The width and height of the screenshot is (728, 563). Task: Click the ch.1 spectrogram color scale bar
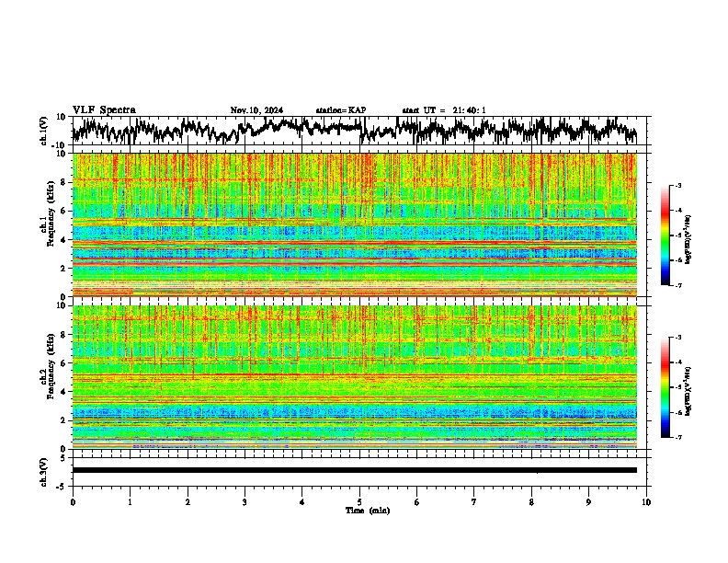665,236
